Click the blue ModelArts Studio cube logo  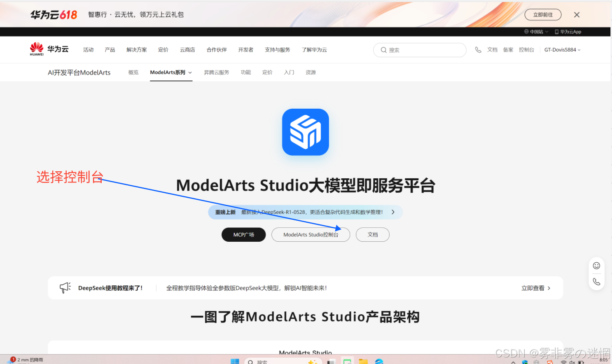click(x=306, y=132)
